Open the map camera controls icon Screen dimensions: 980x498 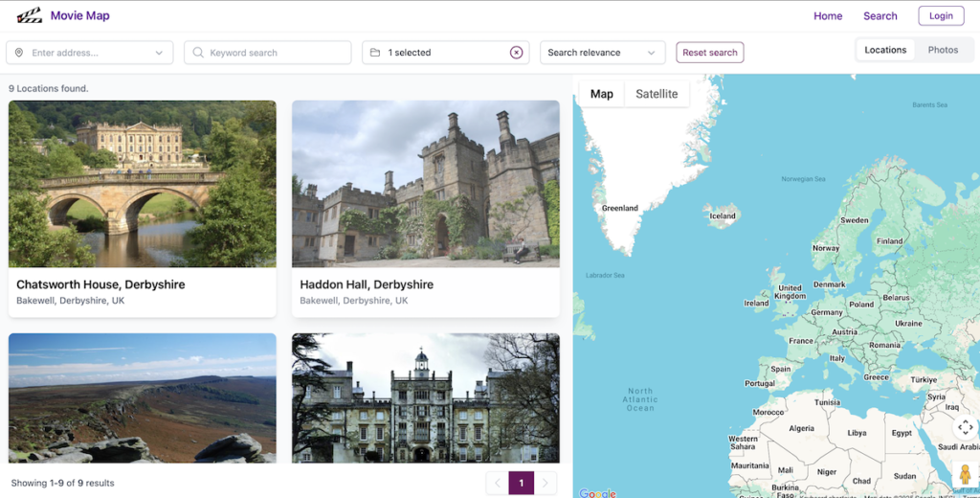[965, 428]
